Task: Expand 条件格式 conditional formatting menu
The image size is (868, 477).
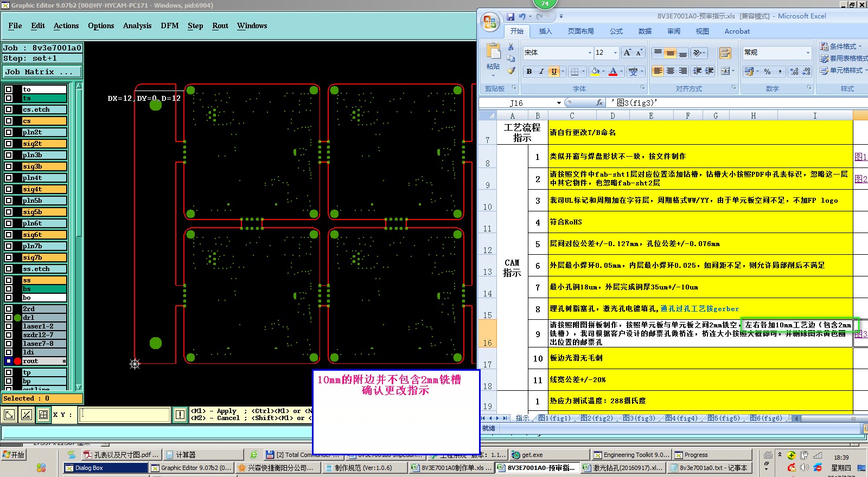Action: click(x=841, y=47)
